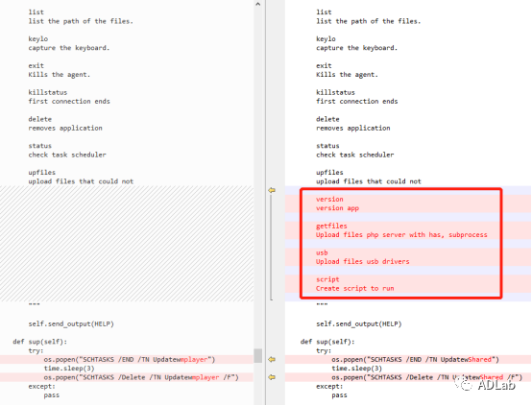Click 'Updatewmplayer' in left /END line
This screenshot has height=406, width=532.
(x=181, y=360)
